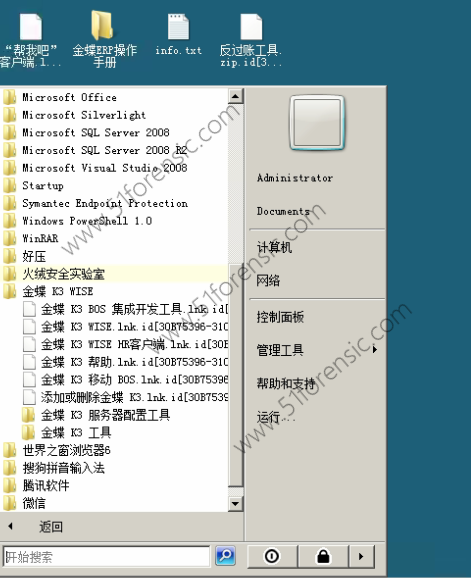Open Administrator user folder
Viewport: 471px width, 578px height.
(x=295, y=178)
